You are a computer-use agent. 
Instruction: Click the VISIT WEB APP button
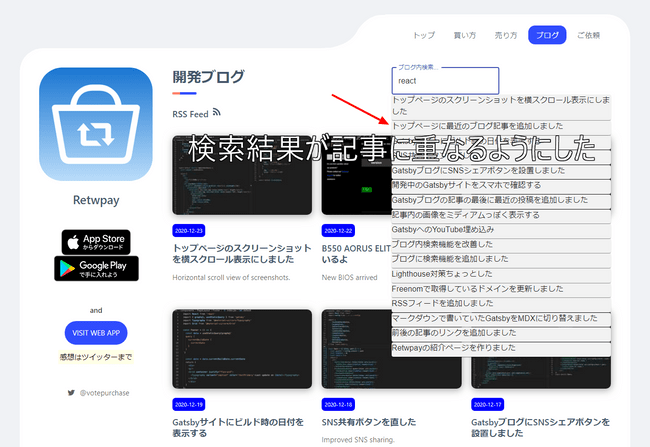pyautogui.click(x=96, y=333)
